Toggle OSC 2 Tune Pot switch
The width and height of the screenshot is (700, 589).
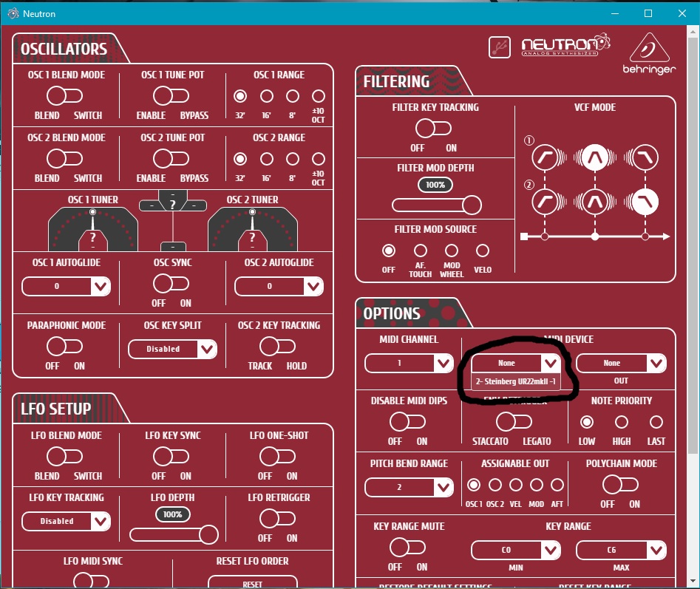point(171,158)
